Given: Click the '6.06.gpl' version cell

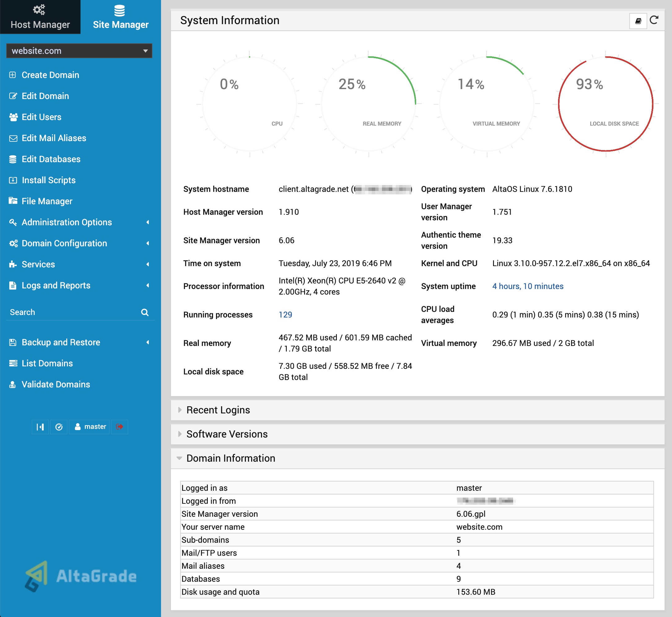Looking at the screenshot, I should click(x=471, y=514).
